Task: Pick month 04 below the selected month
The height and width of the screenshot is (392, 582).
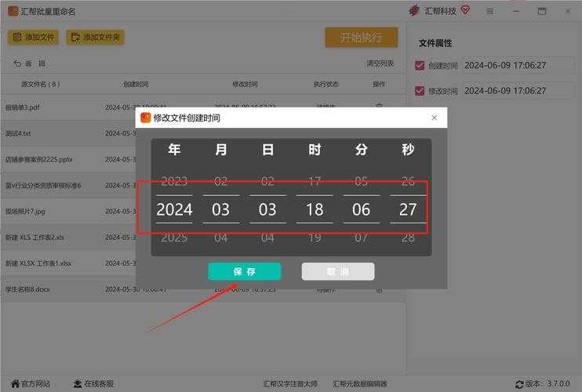Action: click(x=221, y=238)
